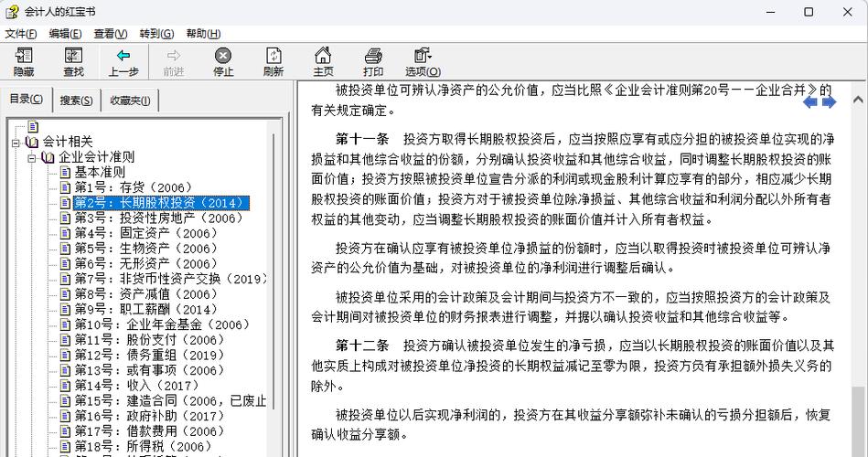Maximize the 会计人的红宝书 window
Screen dimensions: 868x457
pyautogui.click(x=809, y=12)
